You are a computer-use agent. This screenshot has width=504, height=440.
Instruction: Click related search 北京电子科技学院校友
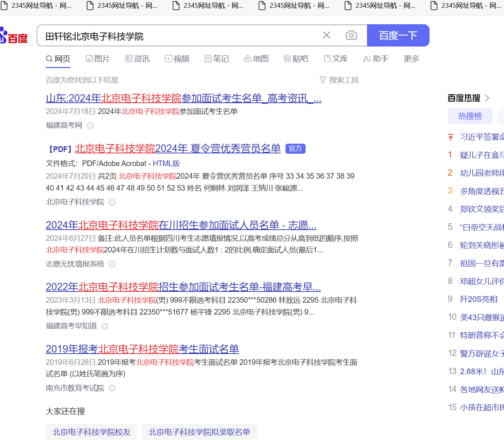point(92,432)
